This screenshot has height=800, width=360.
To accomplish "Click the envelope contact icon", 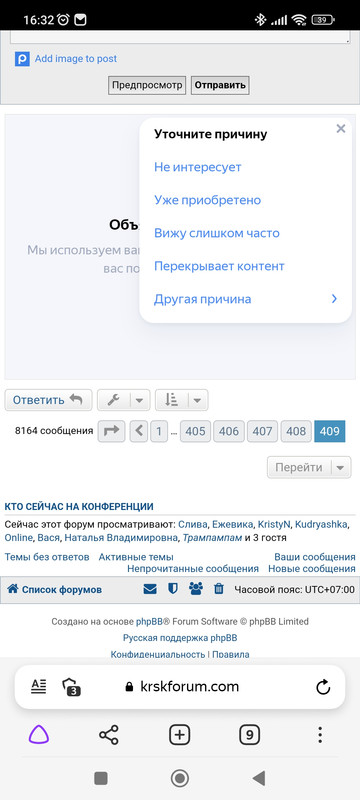I will pyautogui.click(x=150, y=589).
